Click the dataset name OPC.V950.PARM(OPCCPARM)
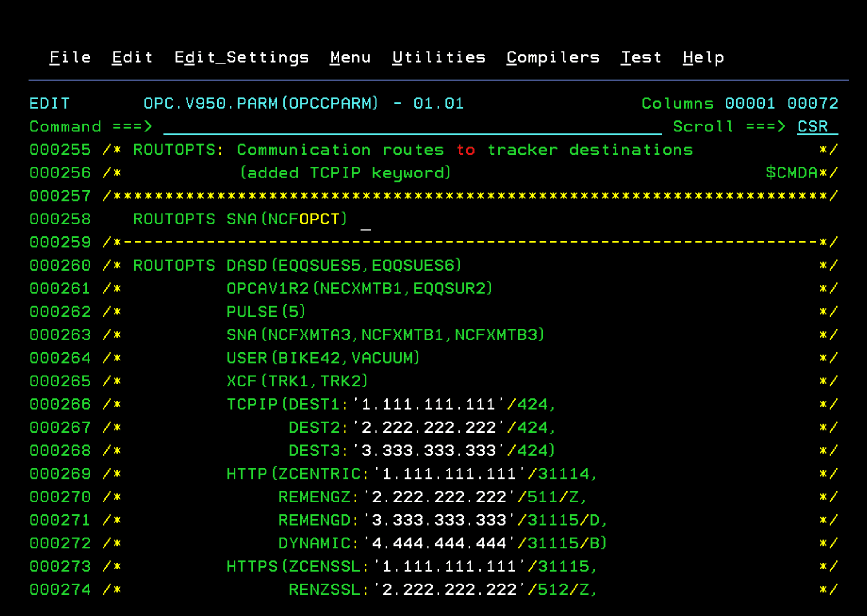 [260, 104]
